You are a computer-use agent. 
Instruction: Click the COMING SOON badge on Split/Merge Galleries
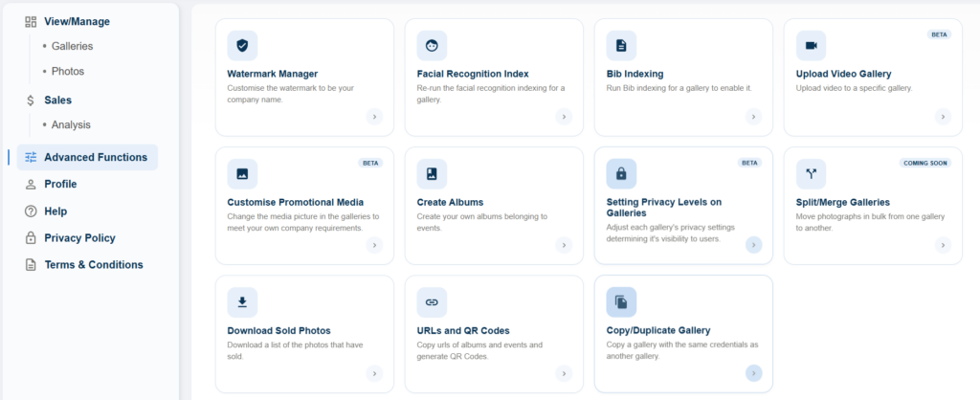coord(925,163)
